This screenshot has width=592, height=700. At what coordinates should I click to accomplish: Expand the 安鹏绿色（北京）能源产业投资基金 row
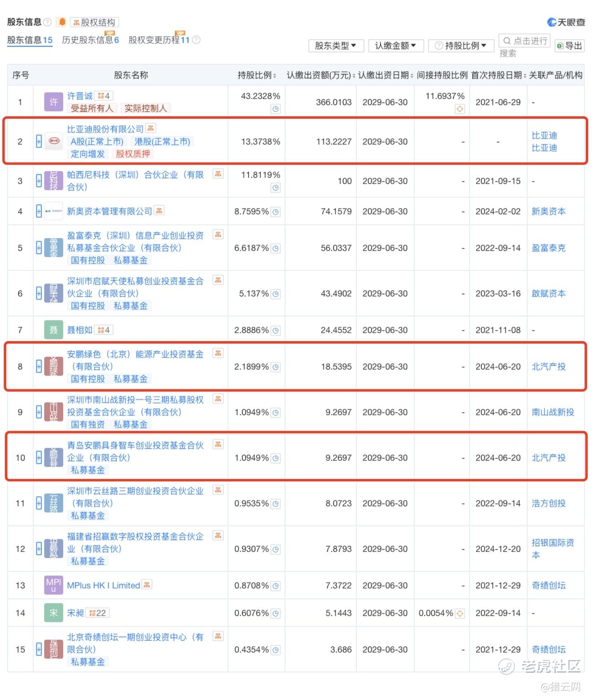[39, 367]
